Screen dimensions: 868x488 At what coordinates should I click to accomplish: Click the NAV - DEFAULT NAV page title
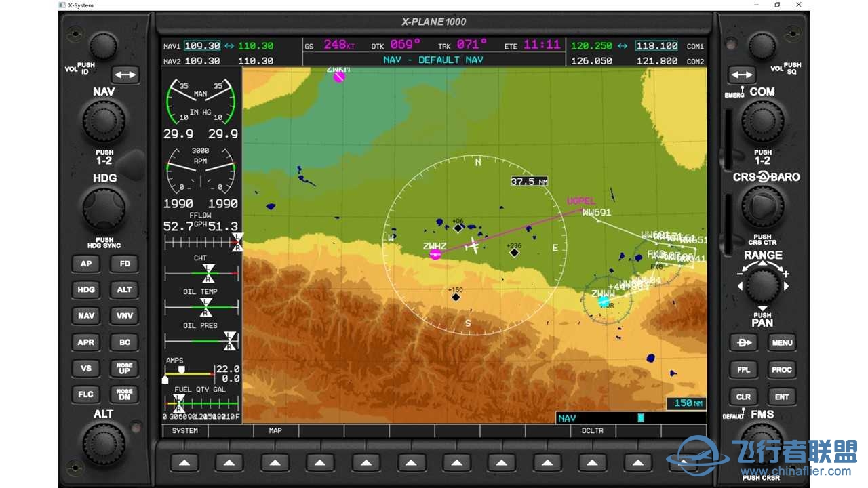(433, 60)
